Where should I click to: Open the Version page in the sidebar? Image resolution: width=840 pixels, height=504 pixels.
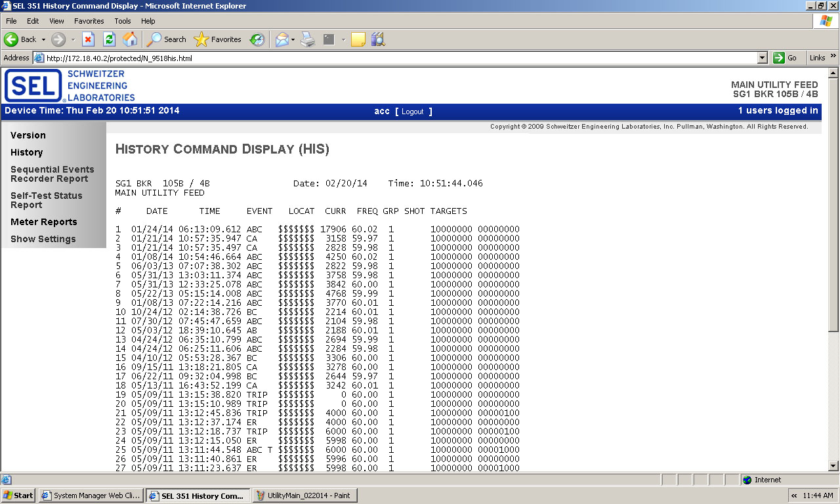pos(28,135)
